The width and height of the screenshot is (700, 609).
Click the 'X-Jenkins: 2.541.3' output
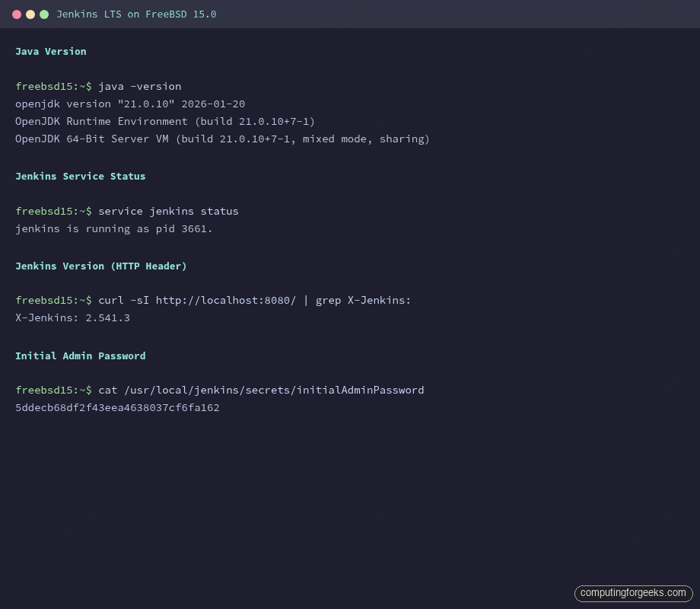pos(72,317)
